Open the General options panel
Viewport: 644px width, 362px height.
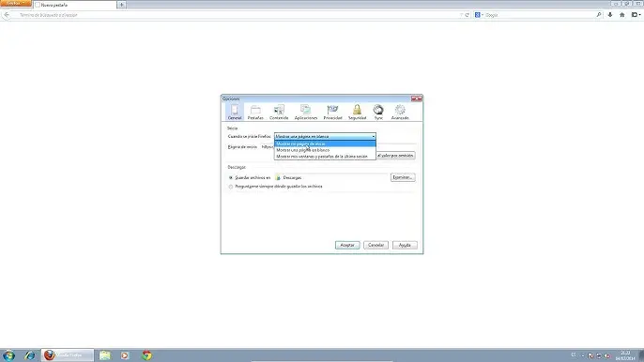point(235,112)
